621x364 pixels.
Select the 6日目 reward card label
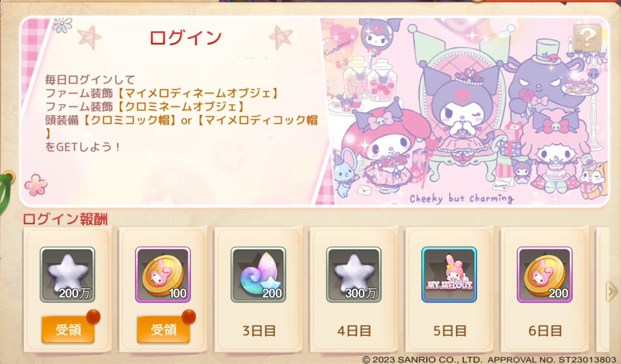(x=545, y=330)
